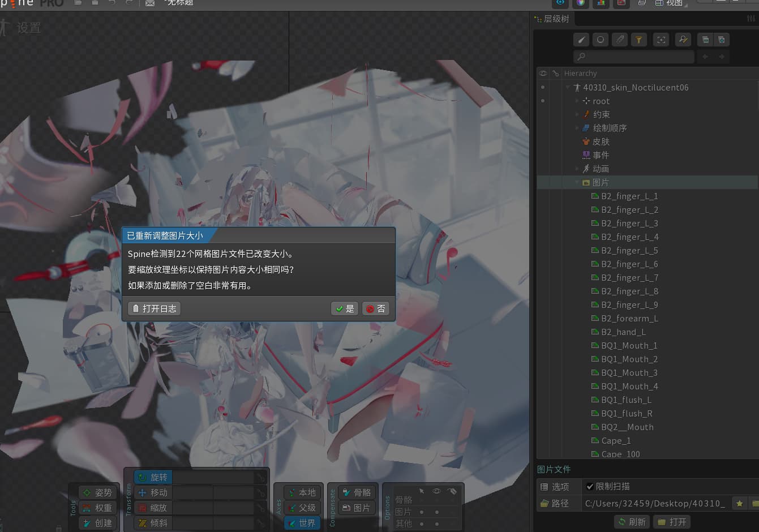Image resolution: width=759 pixels, height=532 pixels.
Task: Click the blue eye icon in top bar
Action: coord(560,3)
